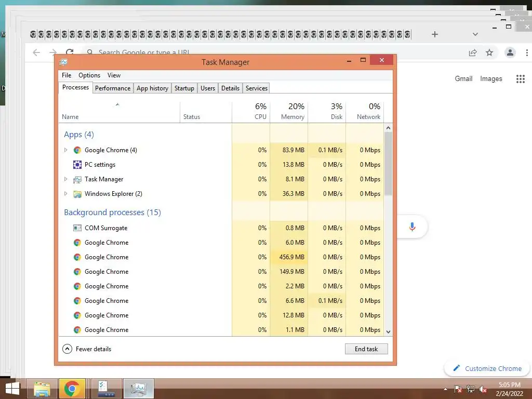532x399 pixels.
Task: Click the voice search microphone icon
Action: [412, 227]
